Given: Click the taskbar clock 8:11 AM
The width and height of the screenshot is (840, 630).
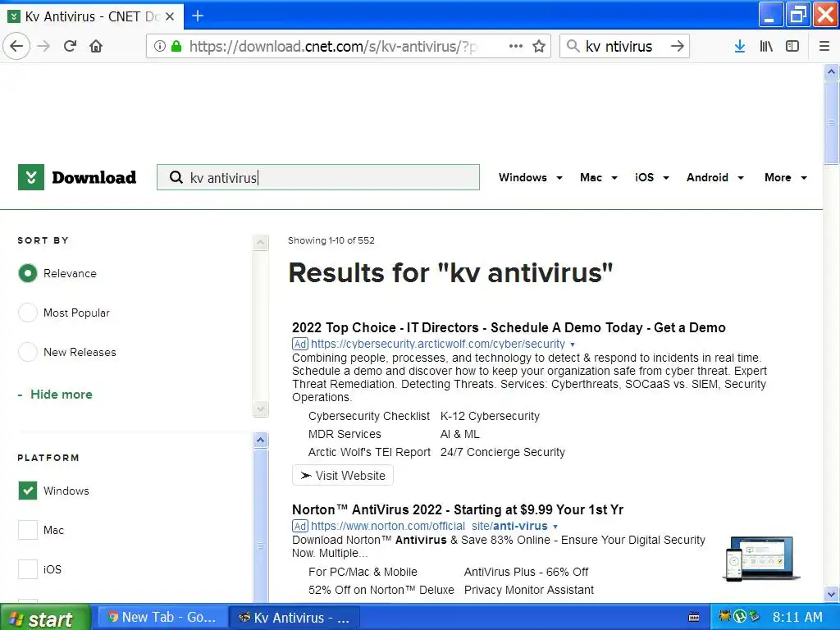Looking at the screenshot, I should pos(797,617).
